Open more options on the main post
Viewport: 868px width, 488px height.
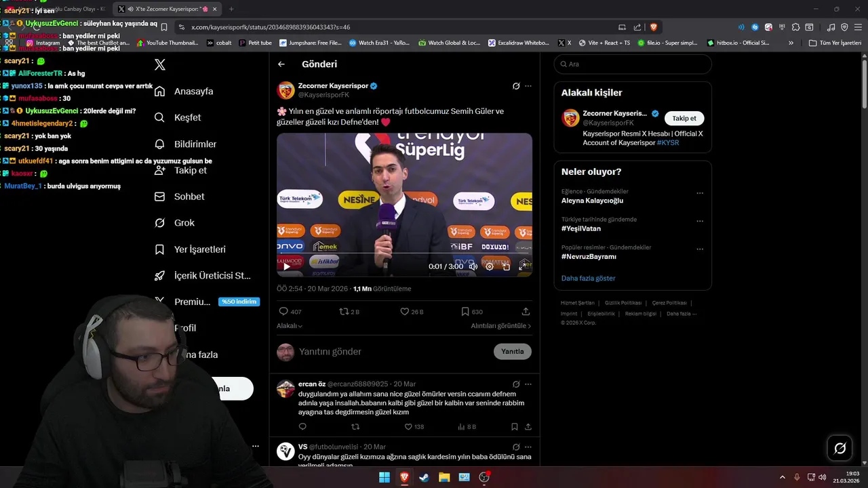(528, 86)
